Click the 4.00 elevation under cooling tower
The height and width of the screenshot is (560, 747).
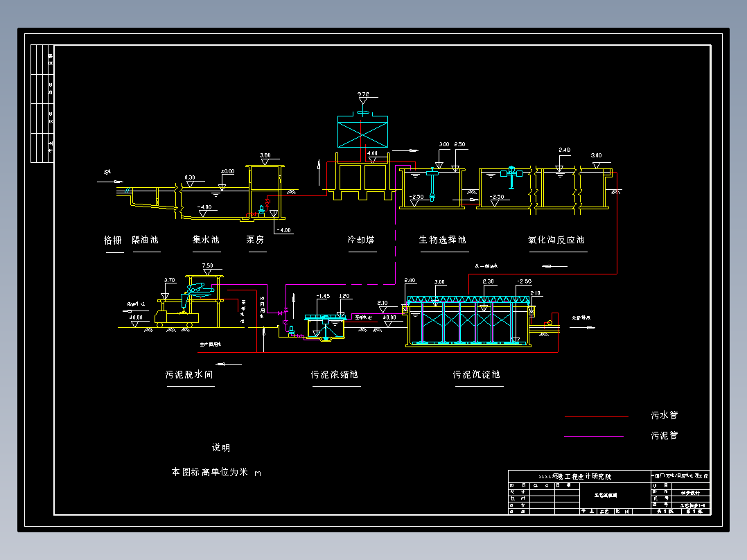pyautogui.click(x=373, y=153)
